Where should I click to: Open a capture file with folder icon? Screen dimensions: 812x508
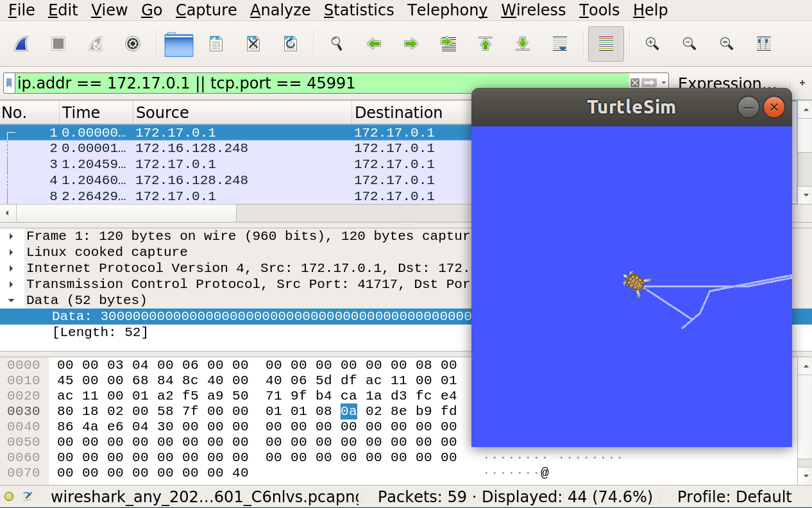click(x=179, y=44)
